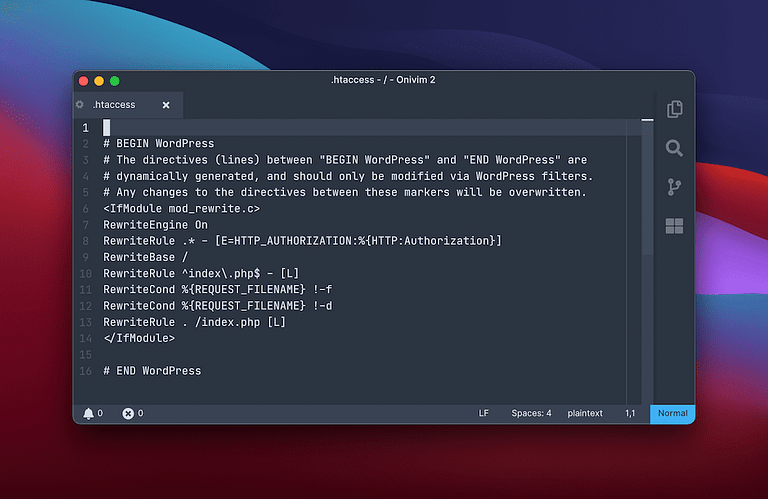
Task: Click the Normal mode indicator
Action: (672, 413)
